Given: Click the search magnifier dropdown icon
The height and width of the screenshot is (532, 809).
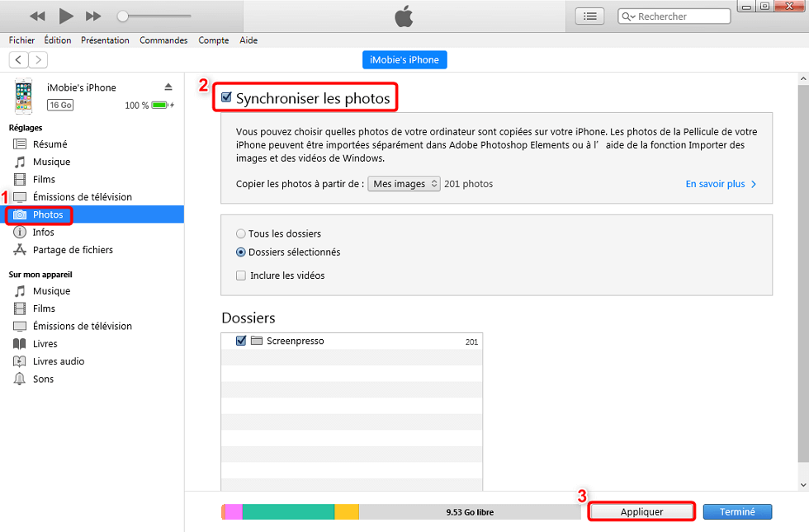Looking at the screenshot, I should point(628,16).
